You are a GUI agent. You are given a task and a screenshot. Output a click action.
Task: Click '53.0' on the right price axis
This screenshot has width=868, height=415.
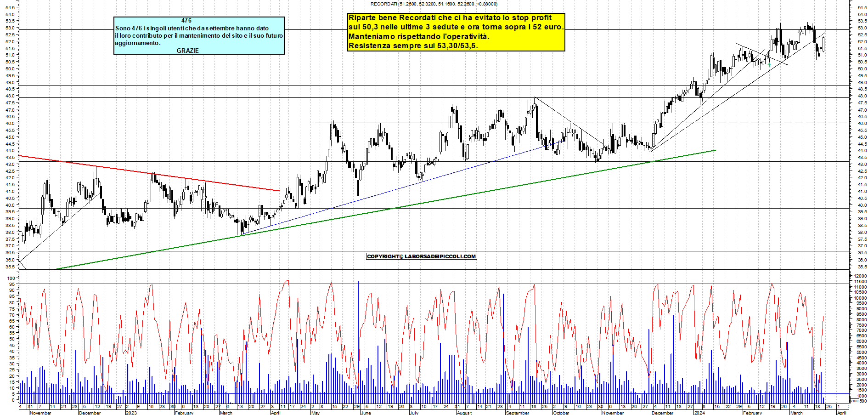[x=862, y=28]
